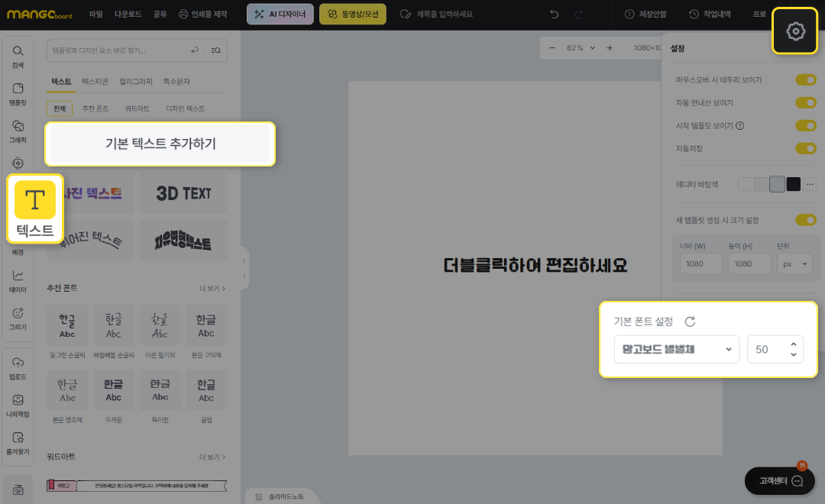Select the 텍스트 tool in sidebar
Screen dimensions: 825x504
click(35, 208)
